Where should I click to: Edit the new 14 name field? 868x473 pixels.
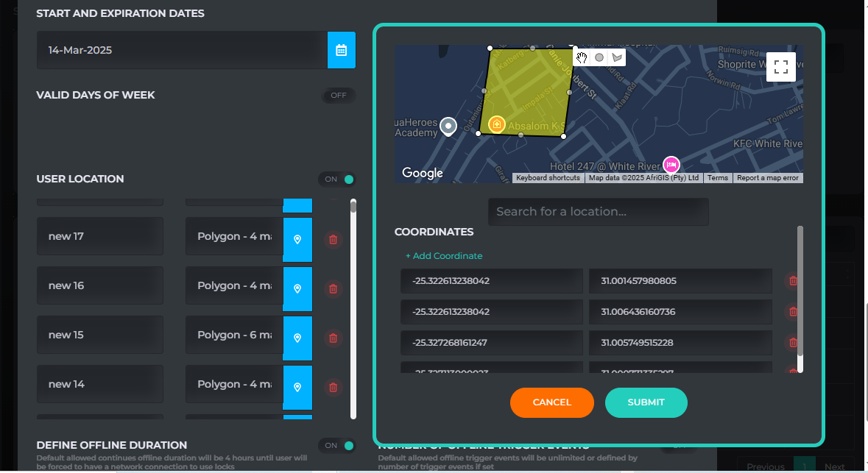[100, 384]
